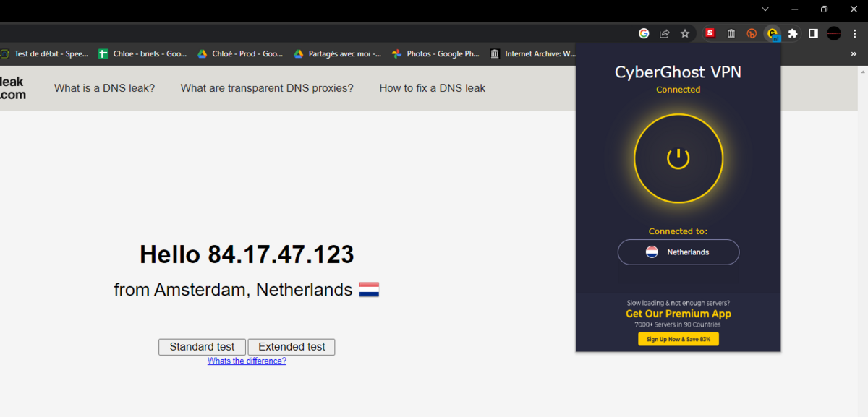This screenshot has width=868, height=417.
Task: Open the Test de débit bookmark
Action: click(43, 53)
